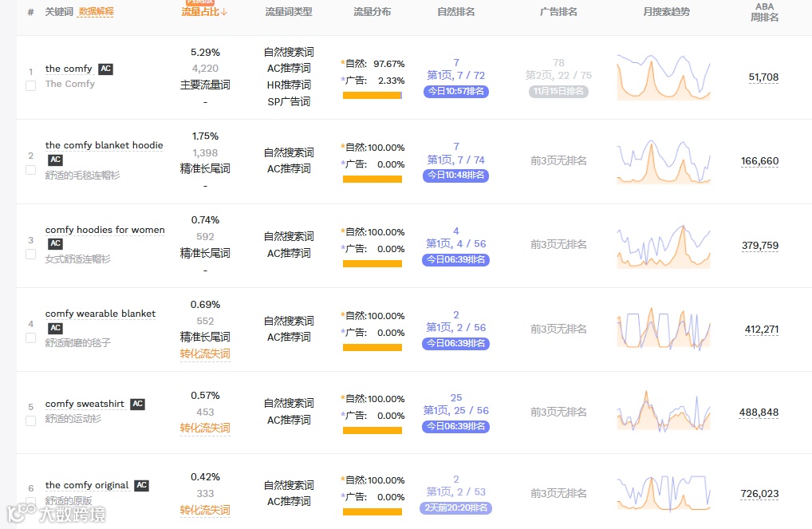
Task: Click ABA rank value 726,023
Action: (759, 494)
